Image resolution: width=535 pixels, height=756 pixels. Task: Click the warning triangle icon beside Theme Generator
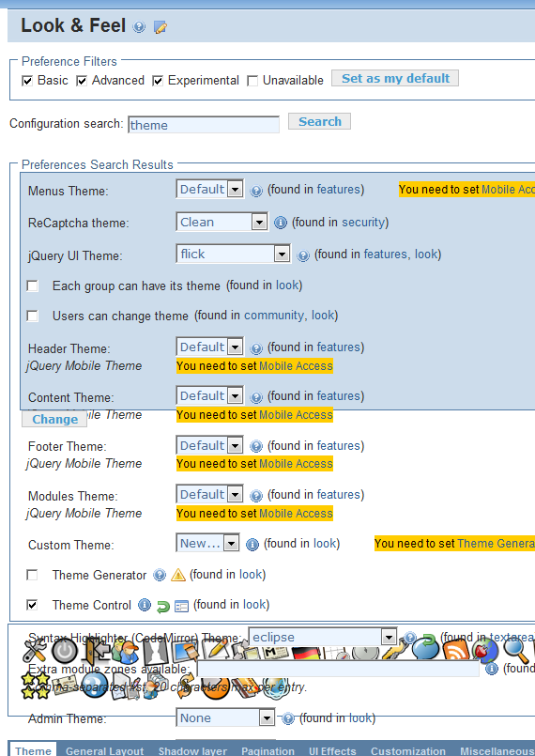(x=178, y=575)
